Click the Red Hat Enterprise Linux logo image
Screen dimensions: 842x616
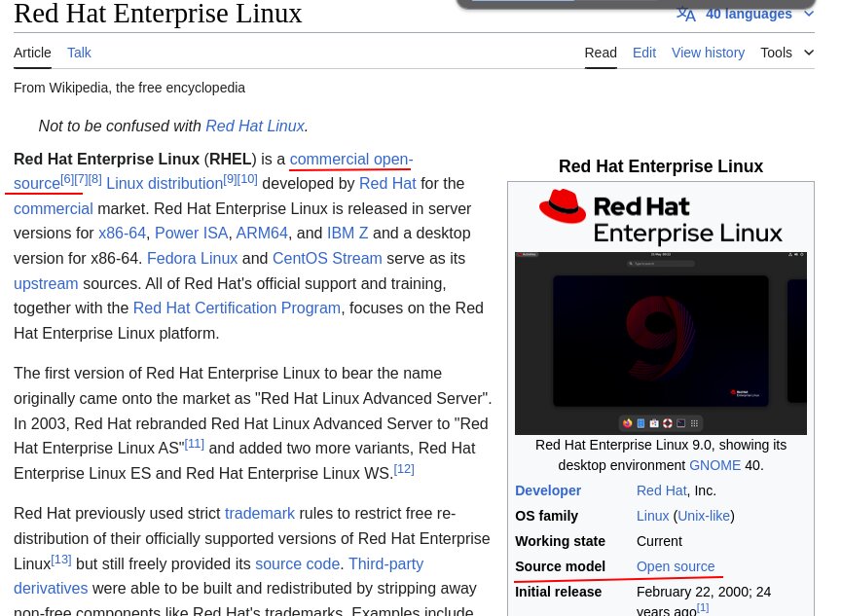click(x=661, y=218)
